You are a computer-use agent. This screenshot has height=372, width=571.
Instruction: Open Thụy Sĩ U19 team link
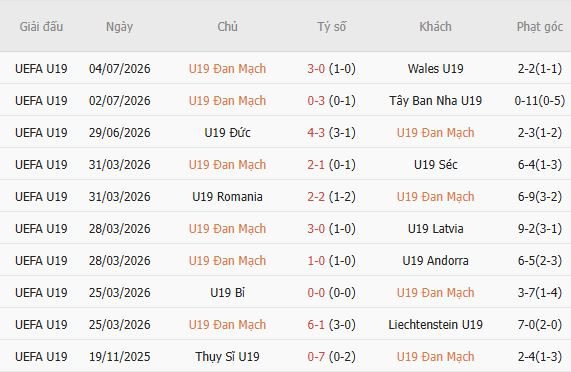(x=227, y=357)
